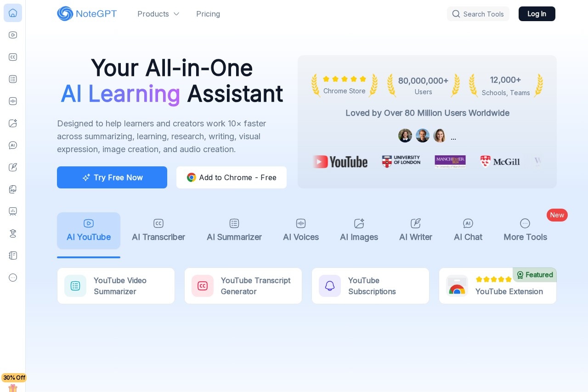Image resolution: width=588 pixels, height=392 pixels.
Task: Click the ellipsis icon at the sidebar bottom
Action: click(13, 278)
